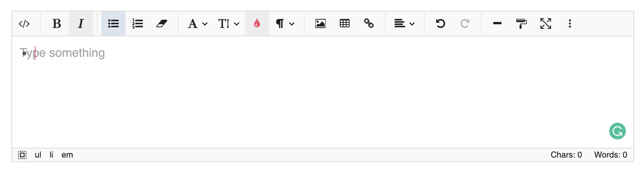
Task: Insert a link with the chain icon
Action: [369, 23]
